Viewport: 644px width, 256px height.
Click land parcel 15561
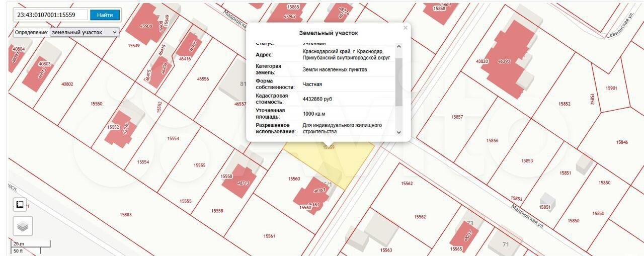[x=270, y=235]
